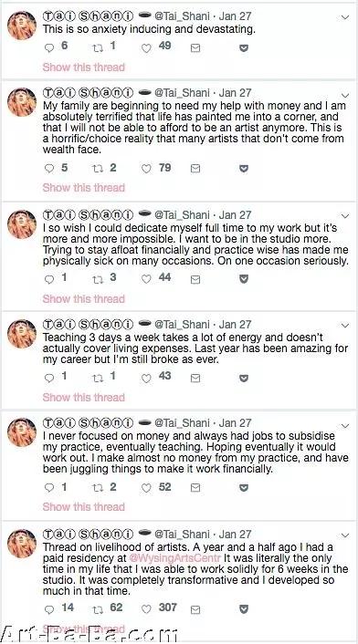
Task: Like the tweet with 79 likes
Action: 146,169
